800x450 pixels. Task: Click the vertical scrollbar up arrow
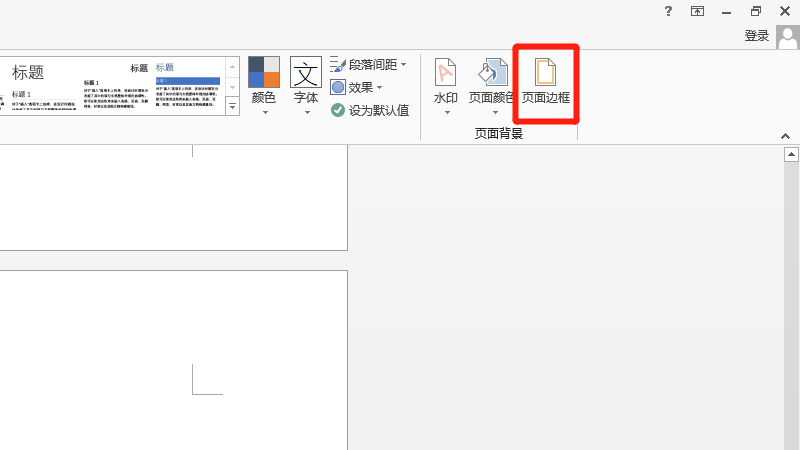coord(791,155)
